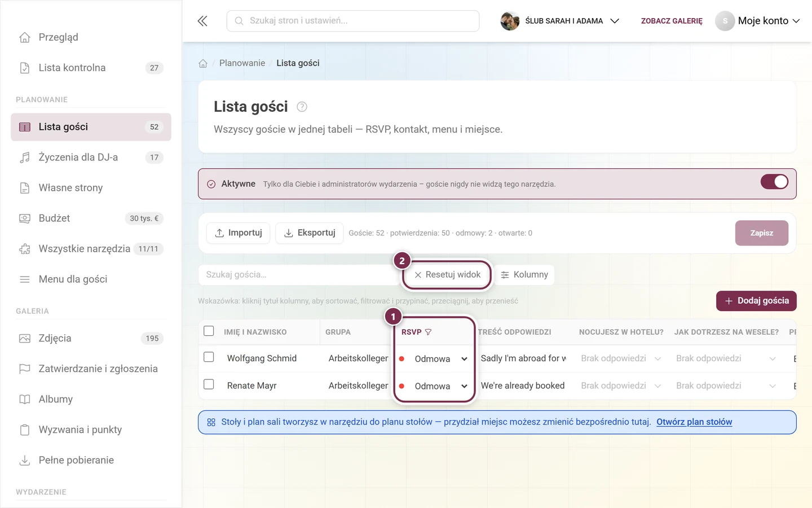Viewport: 812px width, 508px height.
Task: Follow the Otwórz plan stołów link
Action: (x=694, y=422)
